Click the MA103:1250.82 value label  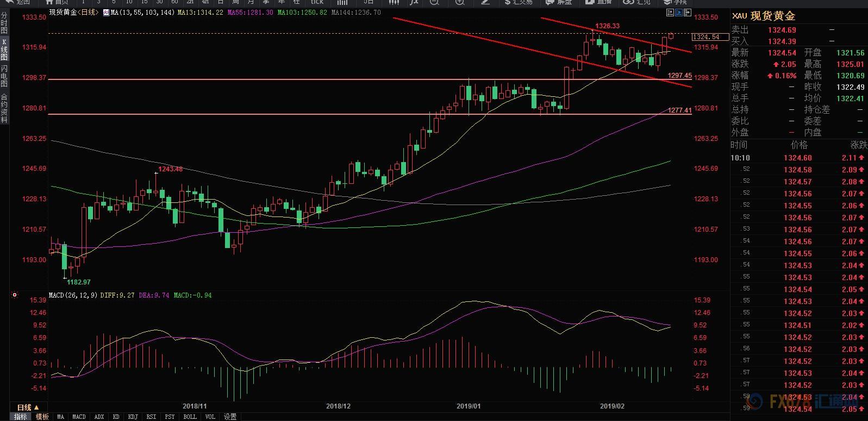tap(302, 12)
